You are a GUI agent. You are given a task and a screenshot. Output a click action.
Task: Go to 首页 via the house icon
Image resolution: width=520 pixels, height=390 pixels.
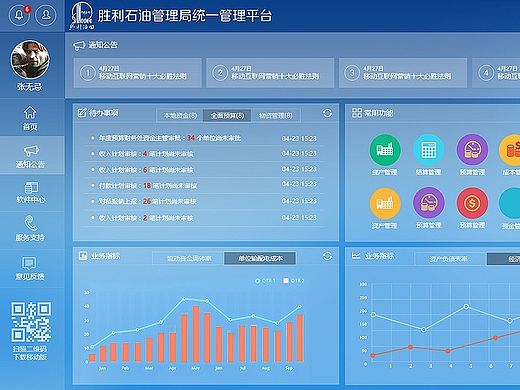(30, 113)
